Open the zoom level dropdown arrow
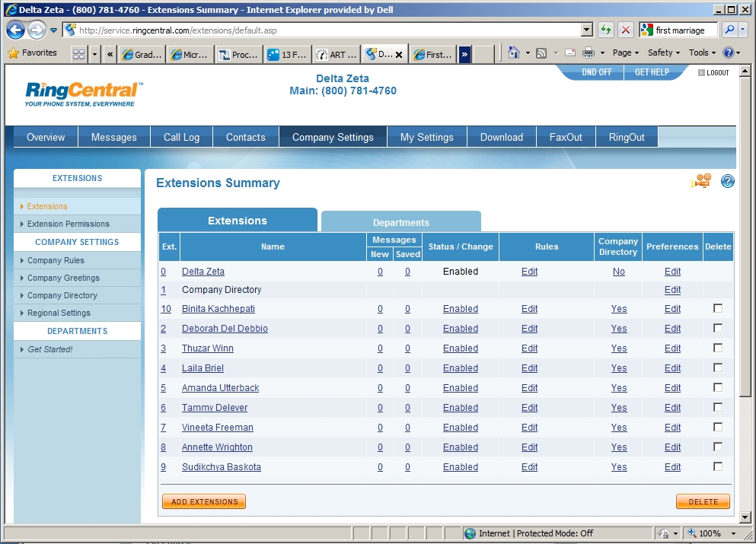Viewport: 756px width, 544px height. 733,533
